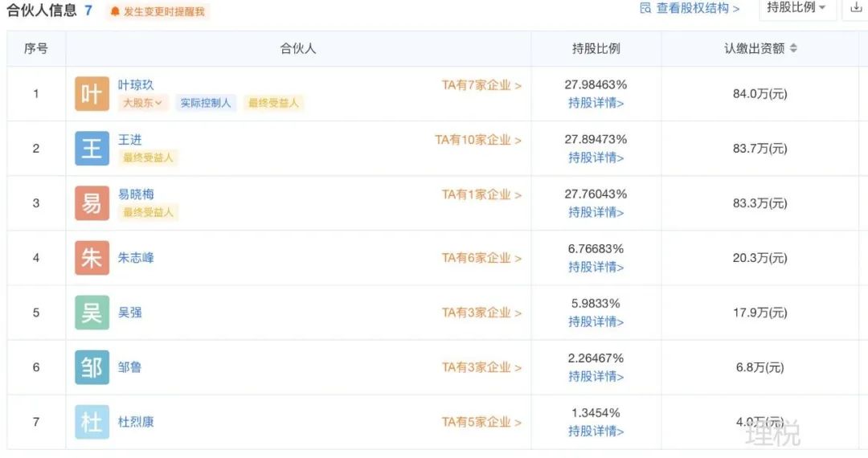Open the 持股比例 dropdown selector
This screenshot has height=458, width=868.
coord(796,8)
